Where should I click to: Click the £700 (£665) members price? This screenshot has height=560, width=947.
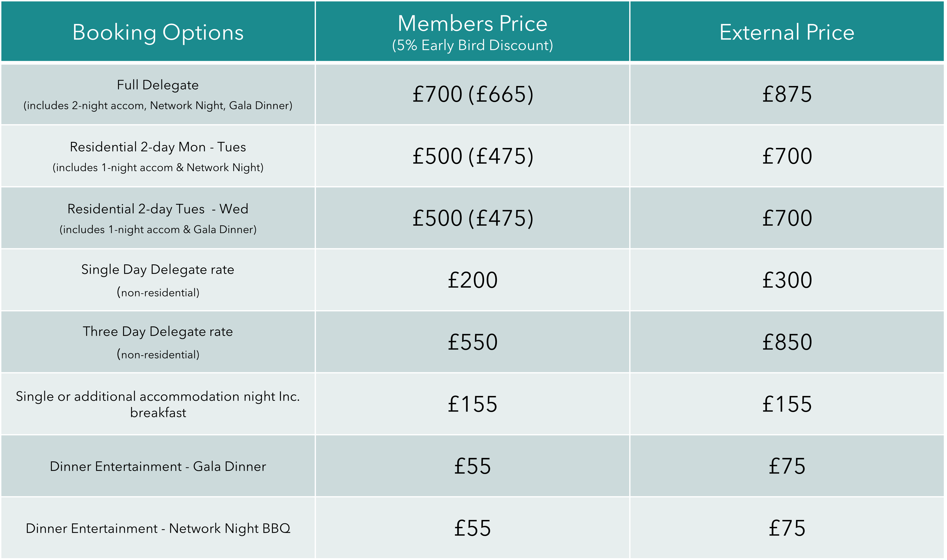pyautogui.click(x=473, y=94)
